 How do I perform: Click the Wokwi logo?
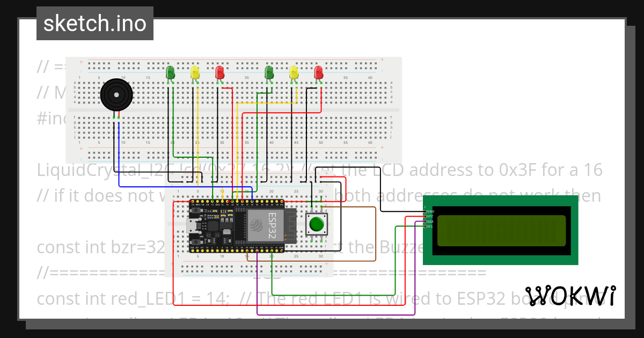[570, 296]
